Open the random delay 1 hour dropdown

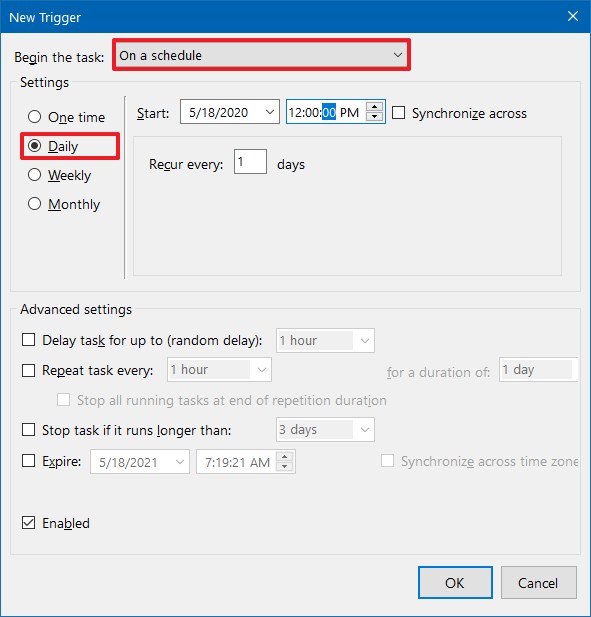tap(325, 340)
